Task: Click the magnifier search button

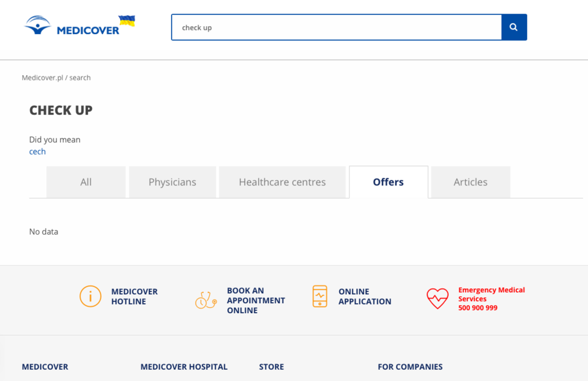Action: [x=514, y=27]
